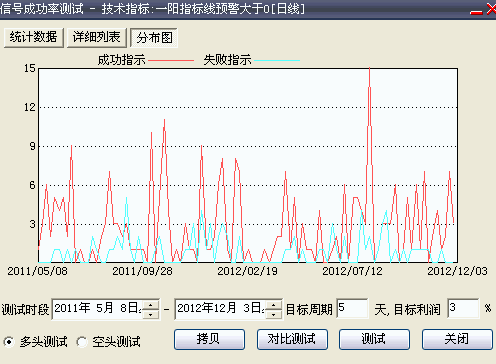Increase end date with up spinner
The height and width of the screenshot is (364, 496).
(x=274, y=305)
